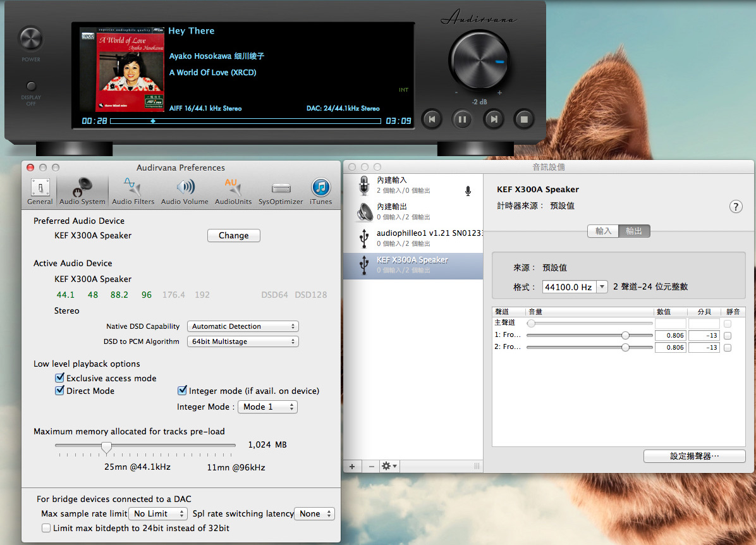Click the Audirvana power knob

pyautogui.click(x=30, y=39)
